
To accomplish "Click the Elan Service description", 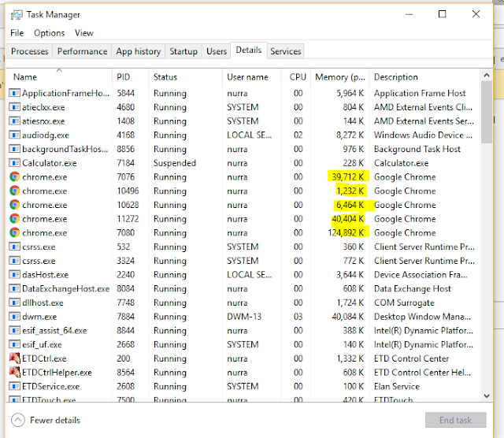I will (x=397, y=386).
